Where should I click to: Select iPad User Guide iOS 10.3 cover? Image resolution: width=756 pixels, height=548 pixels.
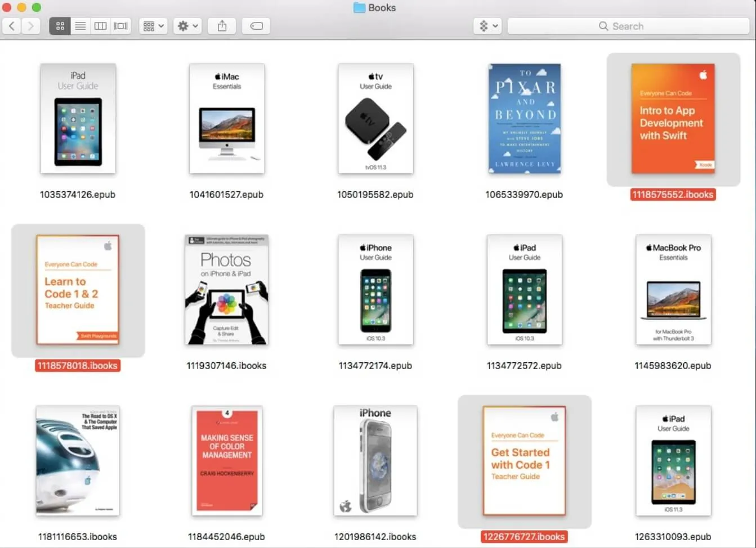pyautogui.click(x=525, y=290)
